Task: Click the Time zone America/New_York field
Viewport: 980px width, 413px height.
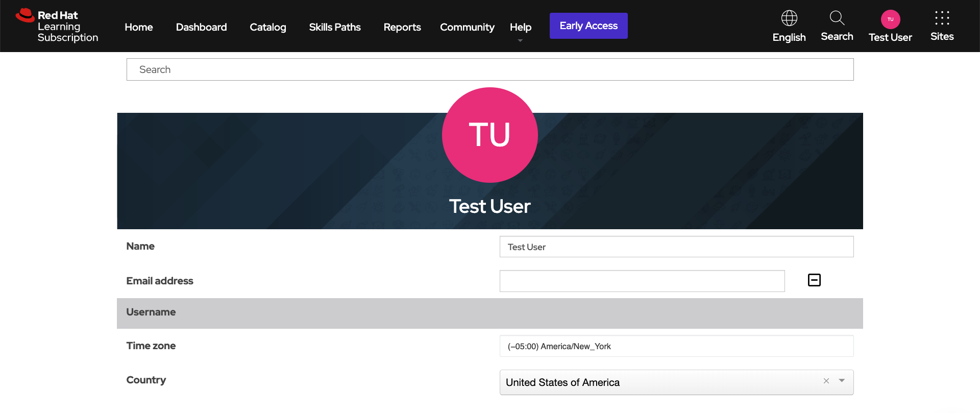Action: (676, 346)
